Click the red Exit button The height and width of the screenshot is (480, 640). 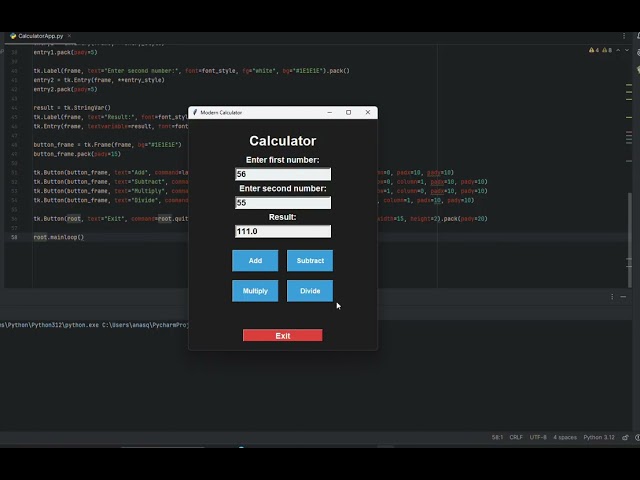point(282,336)
